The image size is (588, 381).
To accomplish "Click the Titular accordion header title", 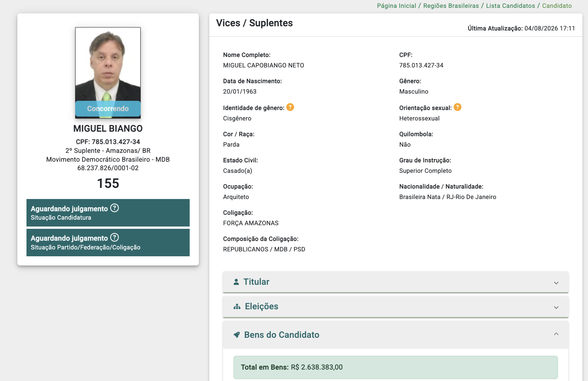I will [256, 282].
